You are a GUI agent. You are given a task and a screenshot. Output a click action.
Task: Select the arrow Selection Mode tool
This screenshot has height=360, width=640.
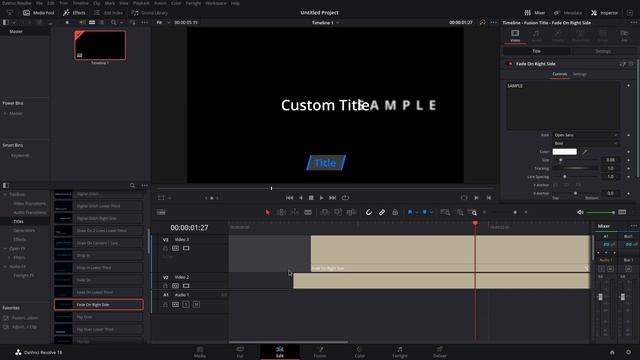click(268, 212)
